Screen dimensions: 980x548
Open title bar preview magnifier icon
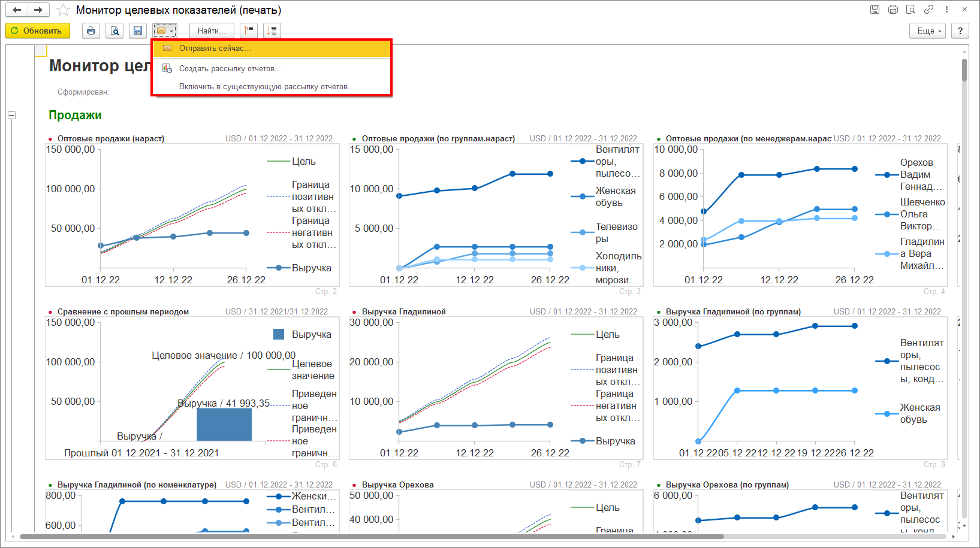click(910, 10)
